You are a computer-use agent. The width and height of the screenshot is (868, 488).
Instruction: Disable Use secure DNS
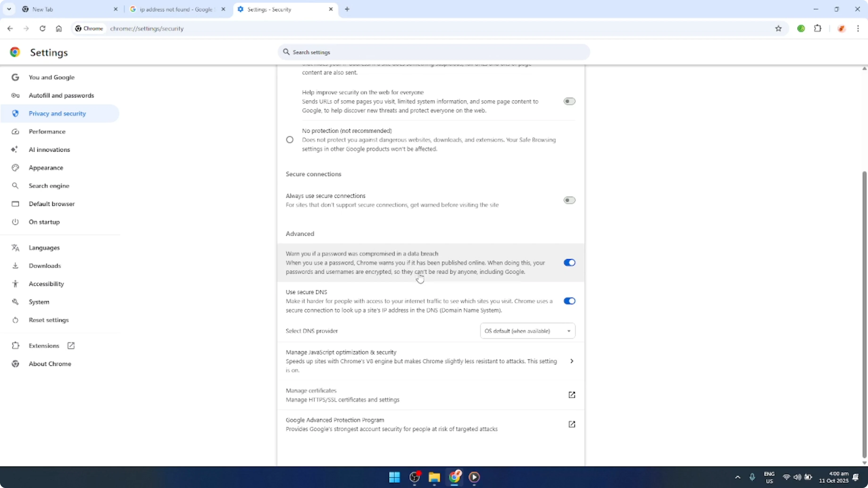coord(569,301)
